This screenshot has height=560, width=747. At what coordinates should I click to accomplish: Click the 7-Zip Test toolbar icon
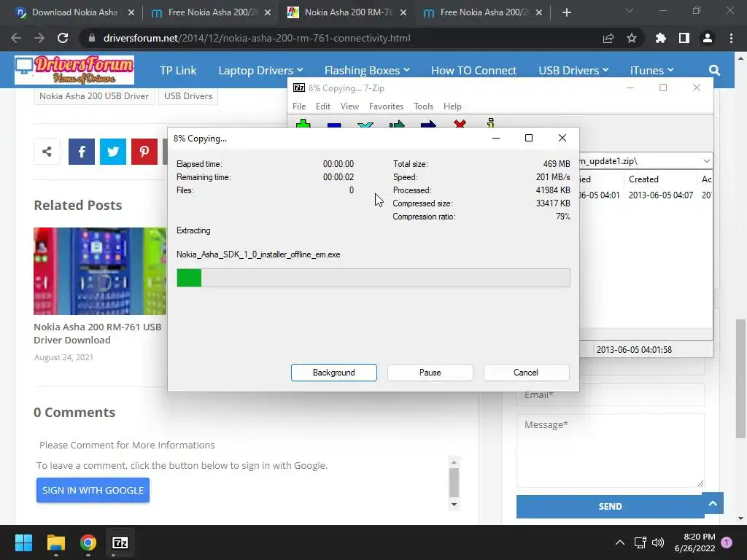pos(365,125)
